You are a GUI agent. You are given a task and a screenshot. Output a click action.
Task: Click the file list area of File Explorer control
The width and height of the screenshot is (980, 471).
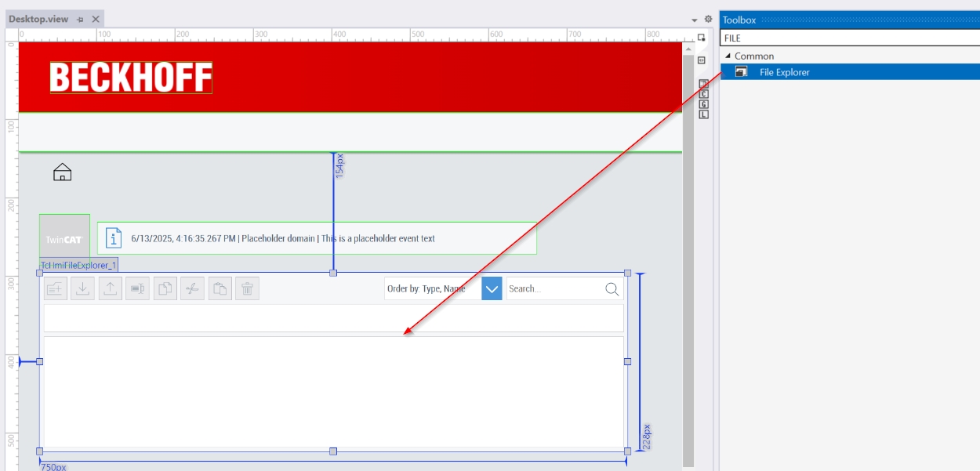334,392
